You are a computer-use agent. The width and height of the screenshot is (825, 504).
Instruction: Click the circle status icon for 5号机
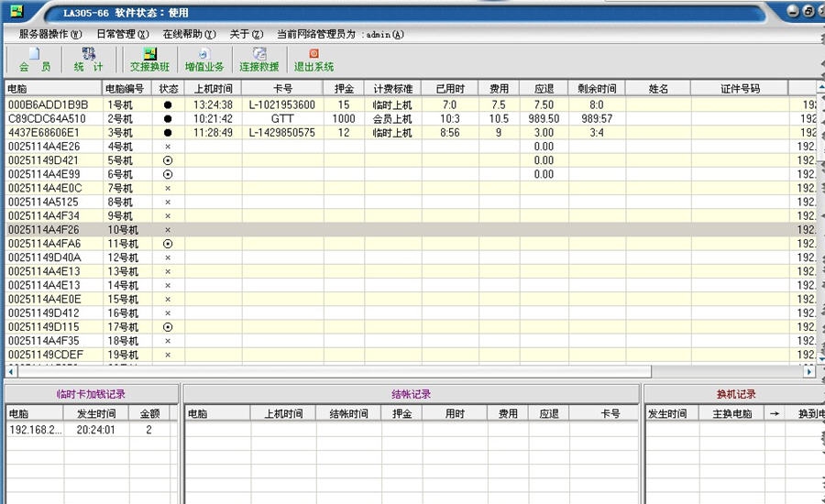tap(168, 160)
